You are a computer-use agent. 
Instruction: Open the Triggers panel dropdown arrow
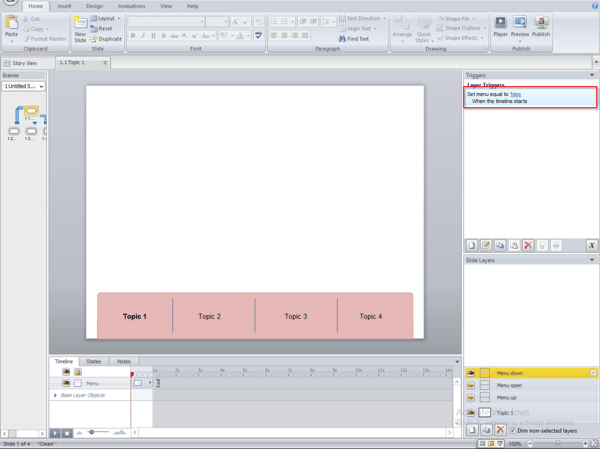[592, 75]
